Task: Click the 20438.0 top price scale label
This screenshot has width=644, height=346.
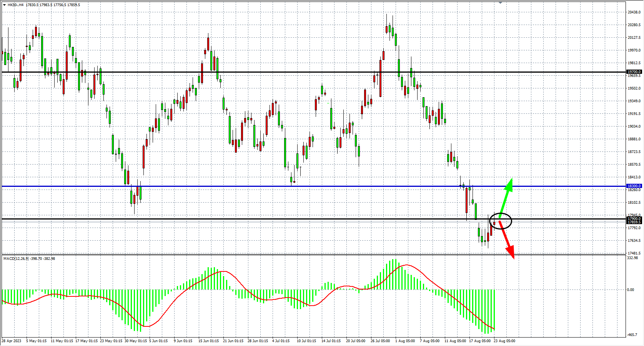Action: pos(634,12)
